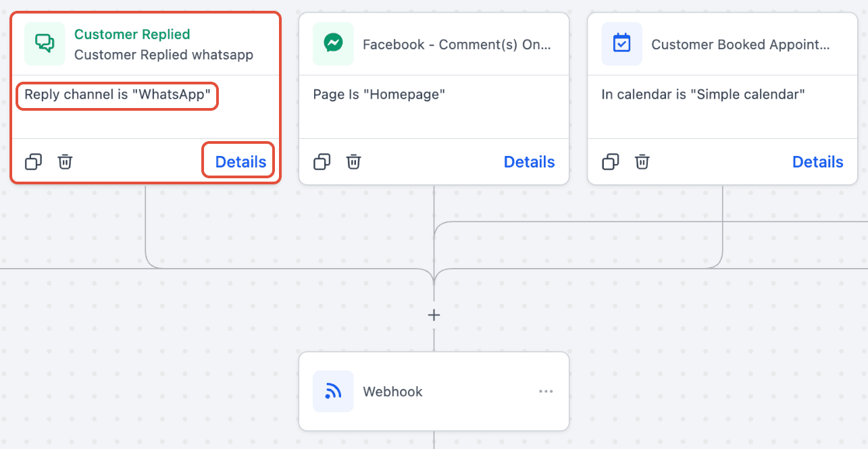Add a step with the plus connector

[434, 315]
